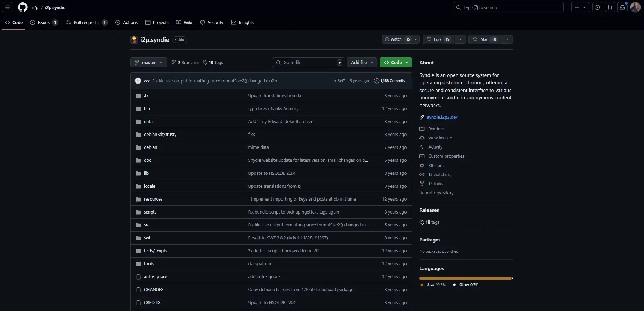The height and width of the screenshot is (311, 644).
Task: Open the pull requests shortcut icon in header
Action: point(610,7)
